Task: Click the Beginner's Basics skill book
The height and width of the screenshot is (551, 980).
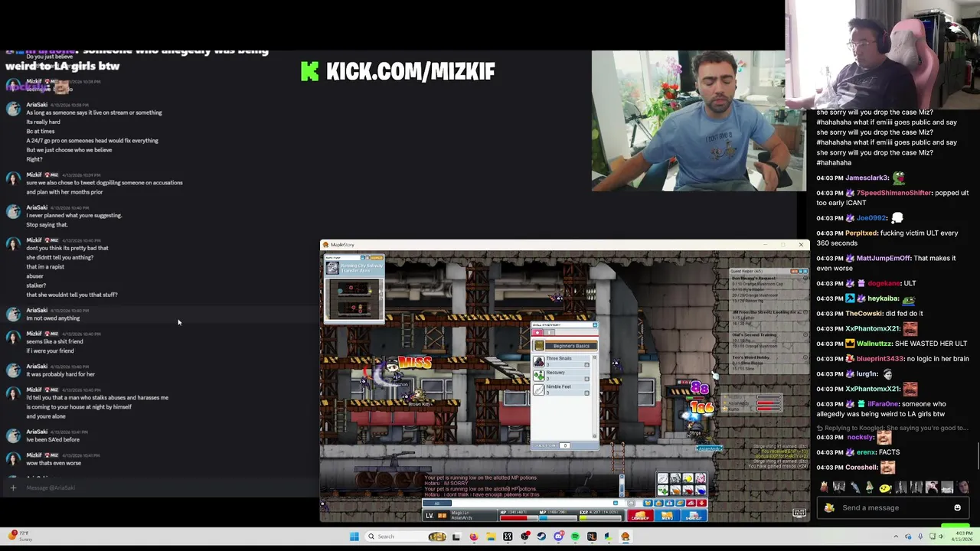Action: 565,346
